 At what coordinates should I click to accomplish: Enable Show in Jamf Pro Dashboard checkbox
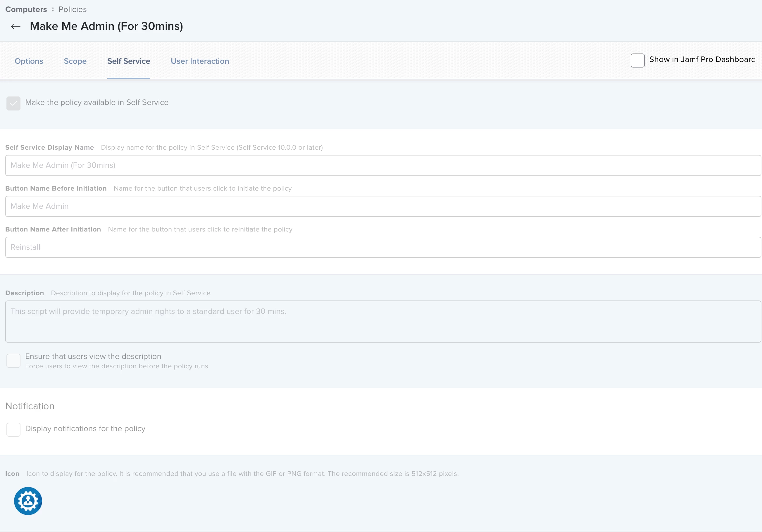point(637,60)
